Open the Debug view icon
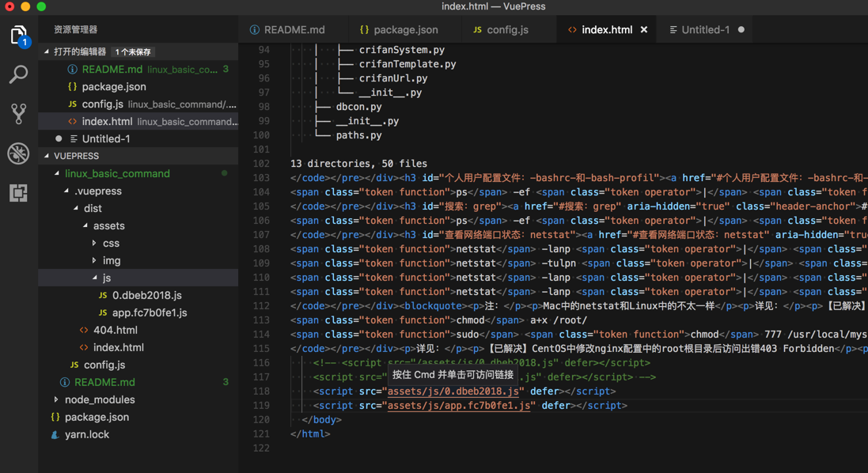This screenshot has height=473, width=868. tap(18, 153)
